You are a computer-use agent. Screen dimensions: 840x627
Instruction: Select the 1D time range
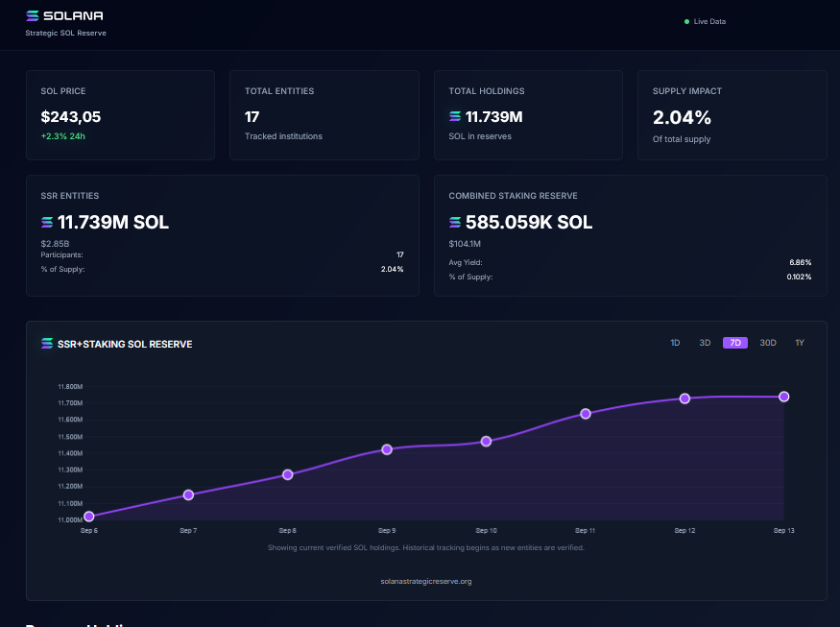tap(675, 343)
